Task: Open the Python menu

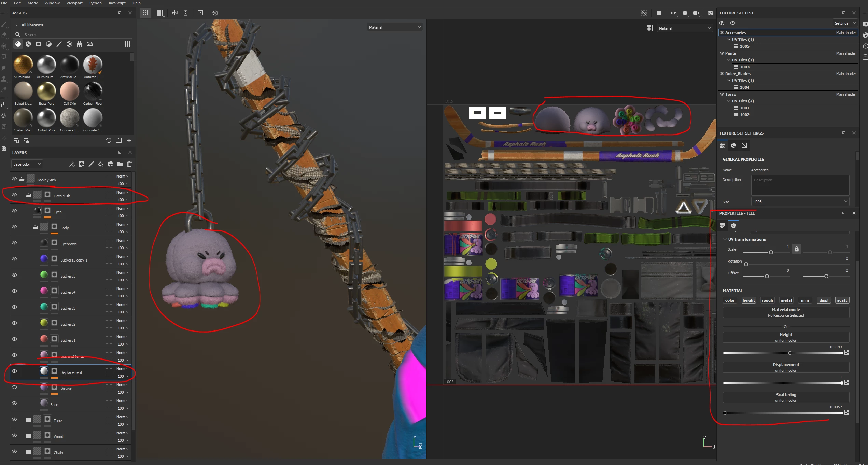Action: click(95, 3)
